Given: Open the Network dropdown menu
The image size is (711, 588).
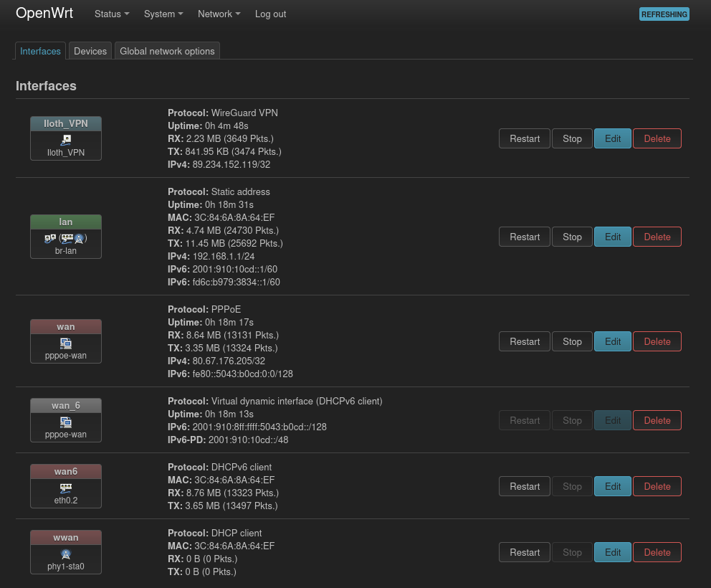Looking at the screenshot, I should pos(219,14).
